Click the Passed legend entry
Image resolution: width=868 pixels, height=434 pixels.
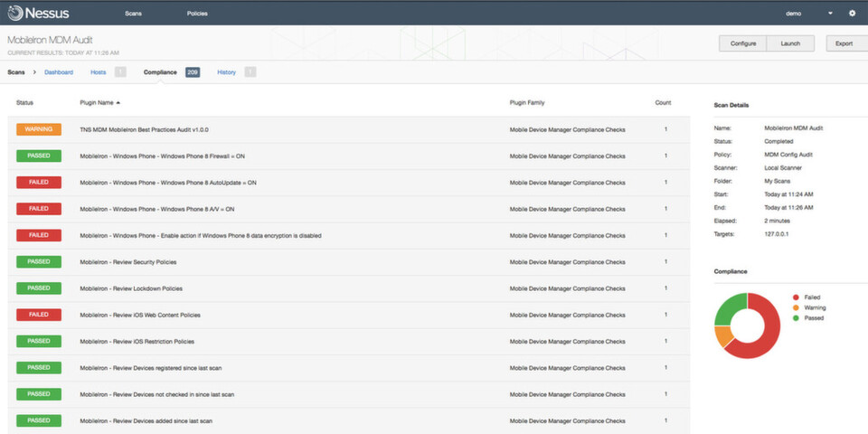[x=808, y=318]
